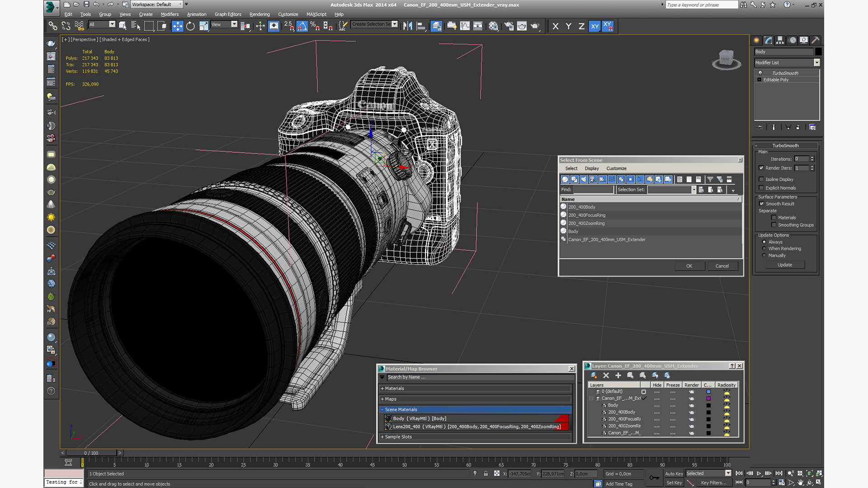Viewport: 868px width, 488px height.
Task: Select the Manually update option
Action: point(764,255)
